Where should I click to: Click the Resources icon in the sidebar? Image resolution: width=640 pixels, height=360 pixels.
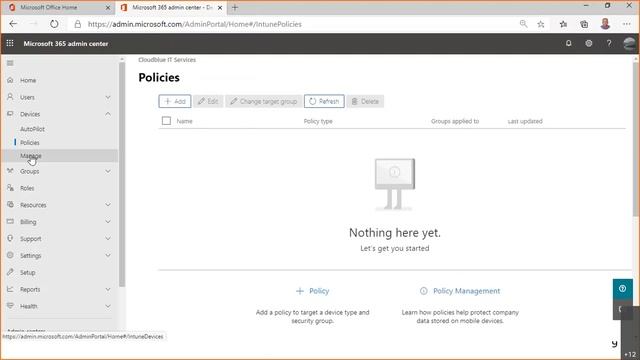(10, 204)
